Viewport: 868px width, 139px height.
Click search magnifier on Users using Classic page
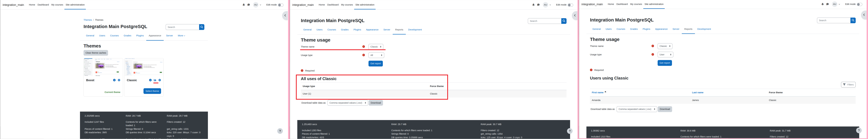tap(853, 20)
